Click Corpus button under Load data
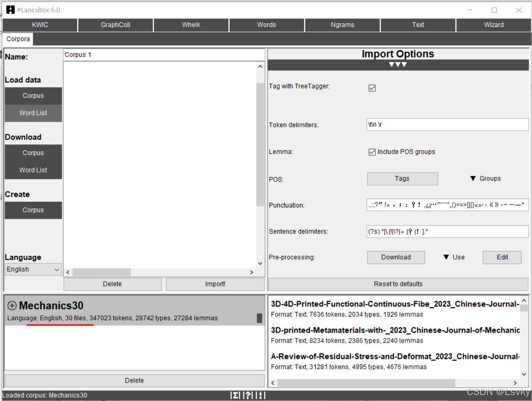This screenshot has height=401, width=532. (x=33, y=96)
